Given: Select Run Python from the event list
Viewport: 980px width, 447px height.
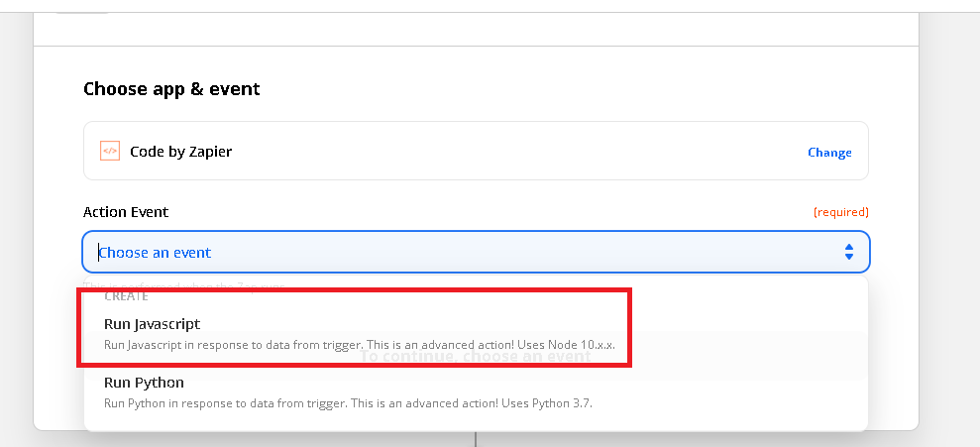Looking at the screenshot, I should (x=144, y=383).
